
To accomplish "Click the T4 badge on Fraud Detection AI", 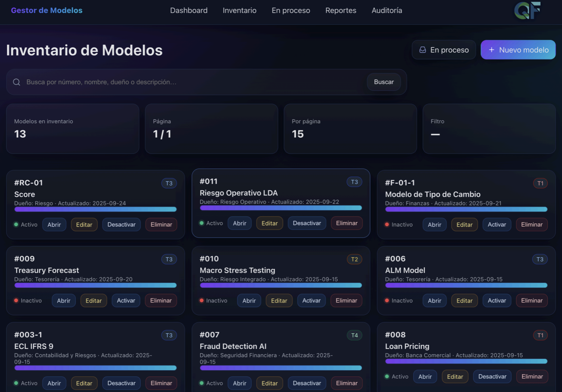I will point(355,335).
